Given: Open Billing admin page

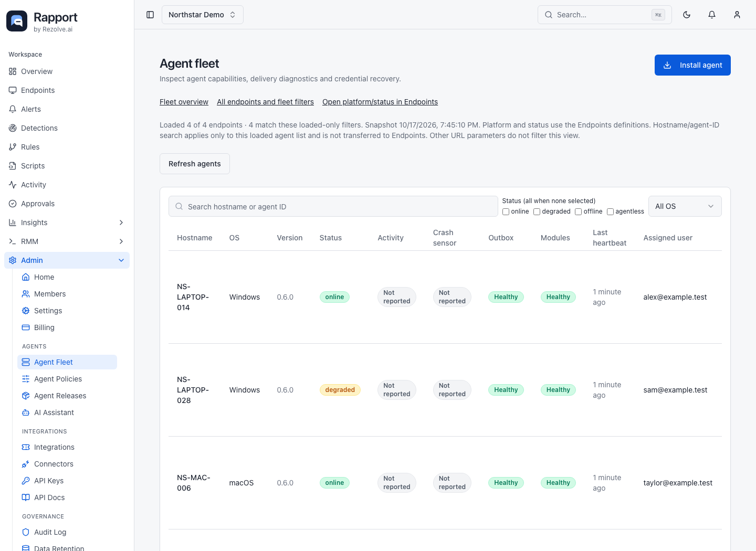Looking at the screenshot, I should [x=67, y=327].
